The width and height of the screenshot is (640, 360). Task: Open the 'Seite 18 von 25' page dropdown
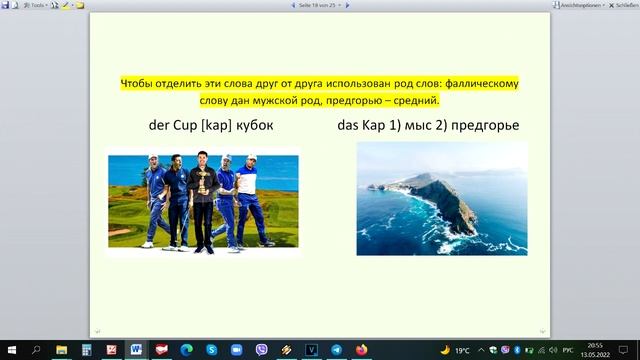pyautogui.click(x=320, y=5)
